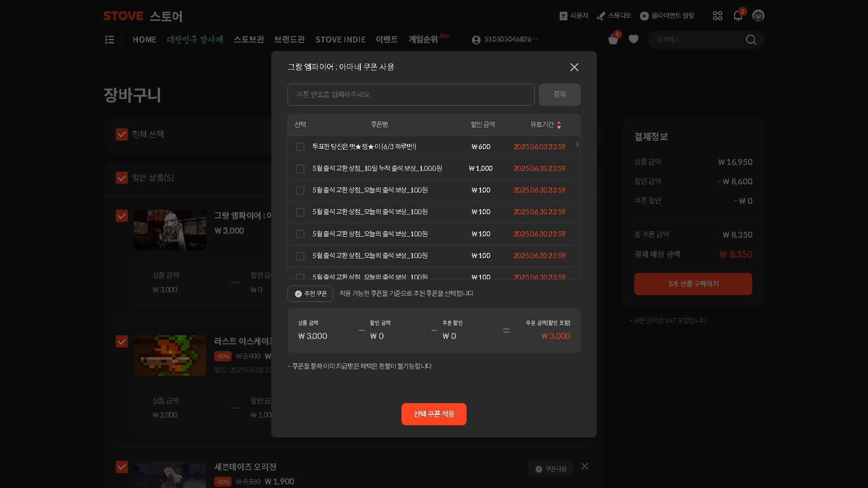Image resolution: width=868 pixels, height=488 pixels.
Task: Uncheck the 그랑 엠파이어 cart item
Action: [x=122, y=216]
